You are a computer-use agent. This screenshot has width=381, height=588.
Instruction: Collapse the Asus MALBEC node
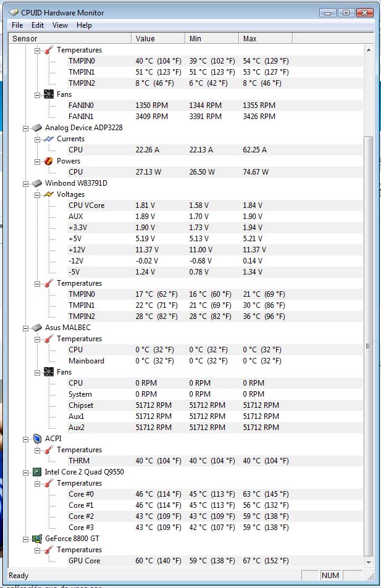[25, 328]
